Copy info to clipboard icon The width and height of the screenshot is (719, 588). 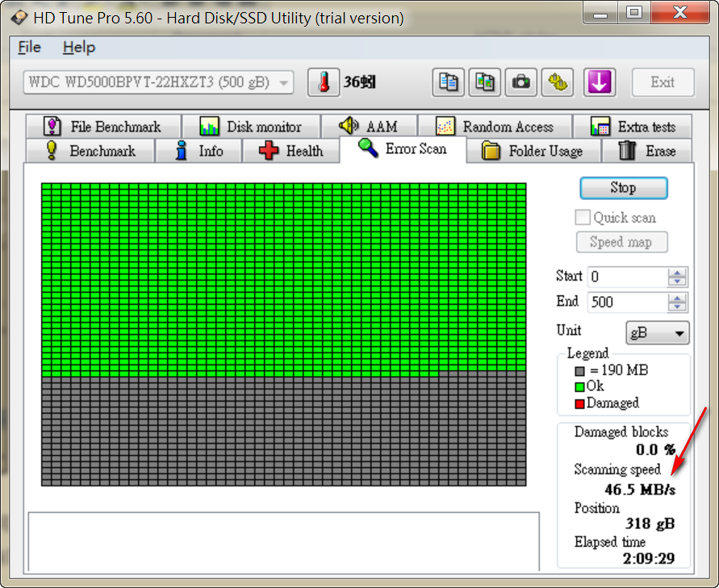448,82
